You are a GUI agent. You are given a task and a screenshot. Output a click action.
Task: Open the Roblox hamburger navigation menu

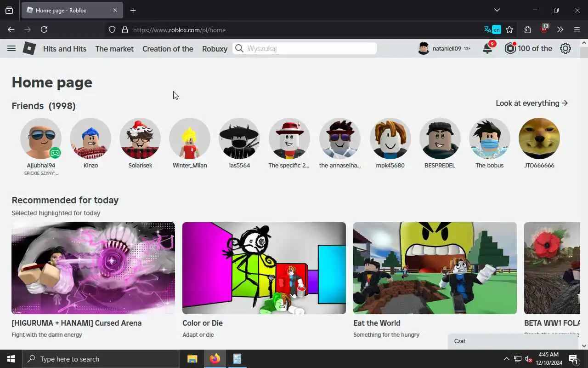[11, 48]
